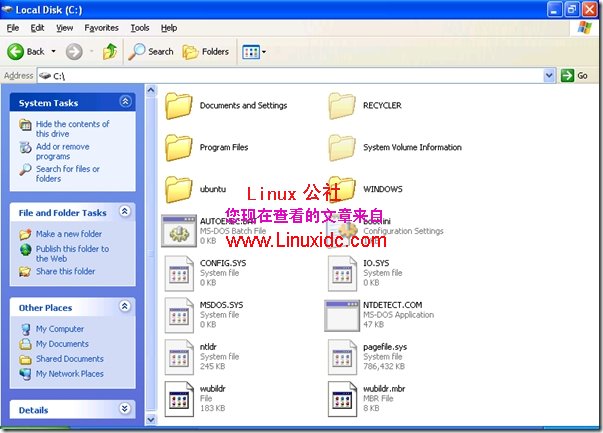Click Make a new folder link
This screenshot has width=603, height=433.
pyautogui.click(x=69, y=234)
